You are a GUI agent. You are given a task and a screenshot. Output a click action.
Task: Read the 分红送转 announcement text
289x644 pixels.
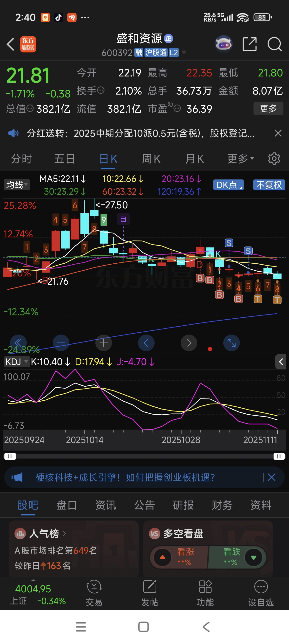pos(140,133)
